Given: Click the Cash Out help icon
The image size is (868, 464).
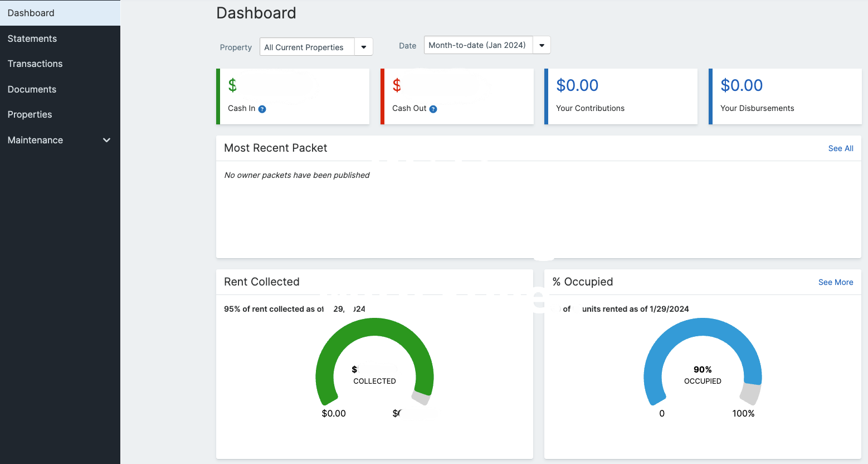Looking at the screenshot, I should click(433, 109).
